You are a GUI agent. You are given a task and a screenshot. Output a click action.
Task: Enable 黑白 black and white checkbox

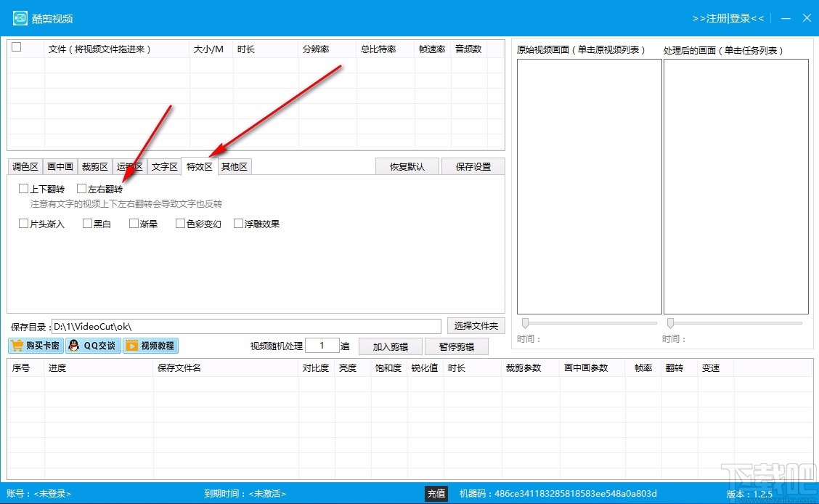point(87,224)
